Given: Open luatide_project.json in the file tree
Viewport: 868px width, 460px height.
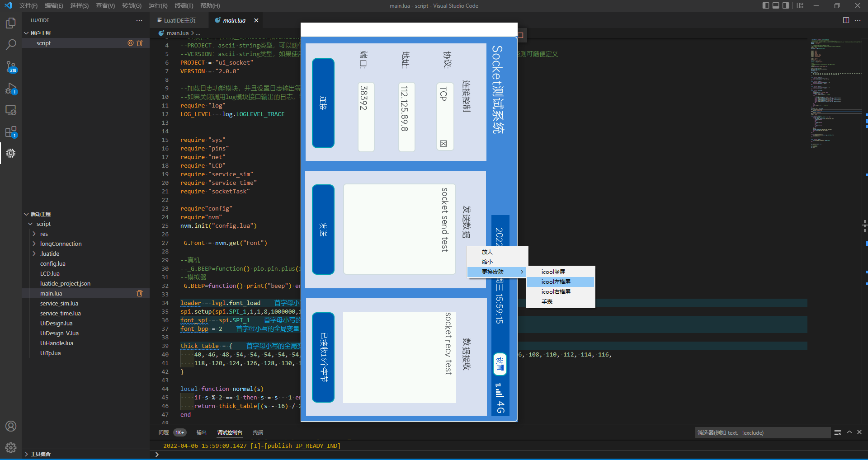Looking at the screenshot, I should click(x=65, y=284).
